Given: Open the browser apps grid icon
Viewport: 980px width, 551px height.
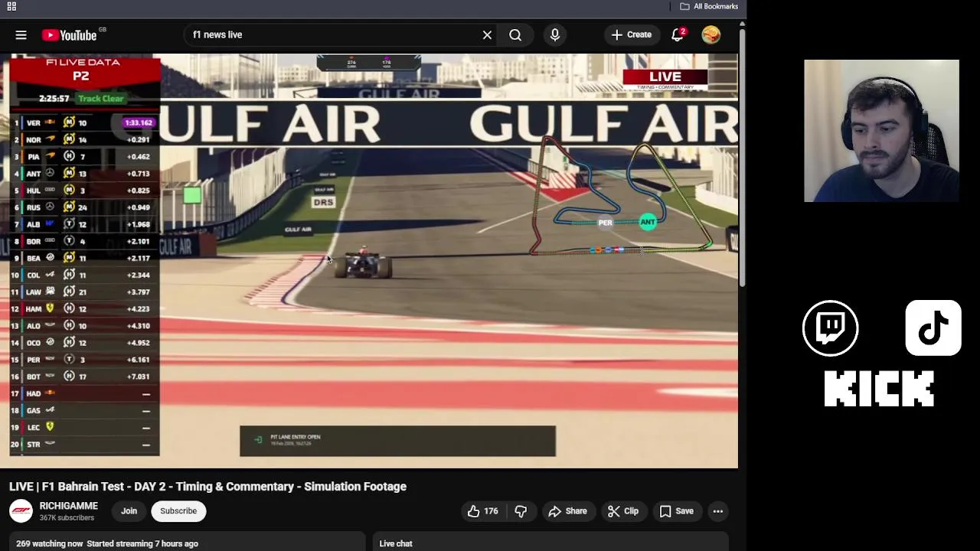Looking at the screenshot, I should (x=11, y=6).
